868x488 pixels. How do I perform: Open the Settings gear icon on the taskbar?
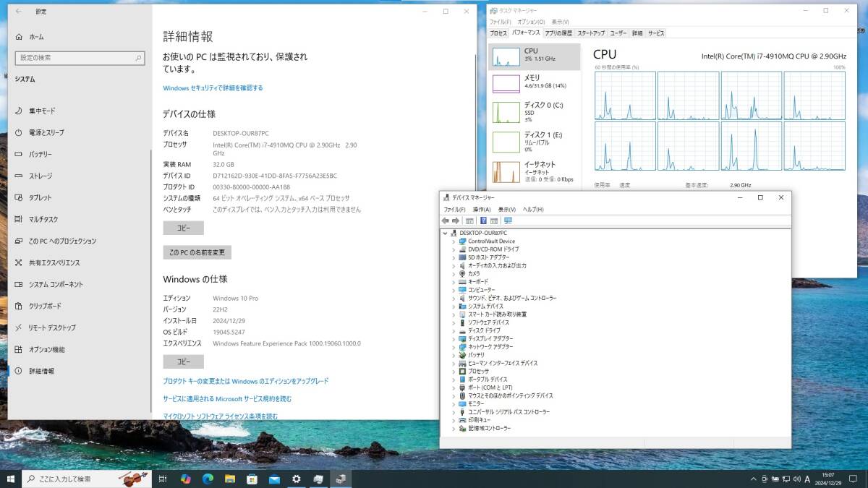coord(297,479)
